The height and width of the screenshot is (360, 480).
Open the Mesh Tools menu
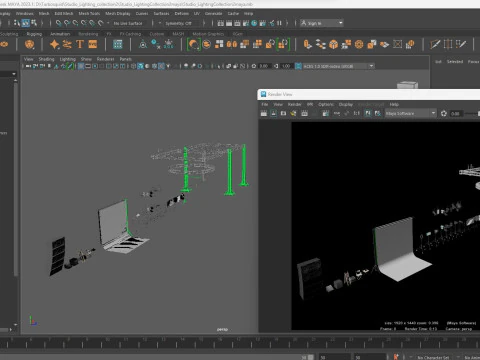pyautogui.click(x=89, y=13)
